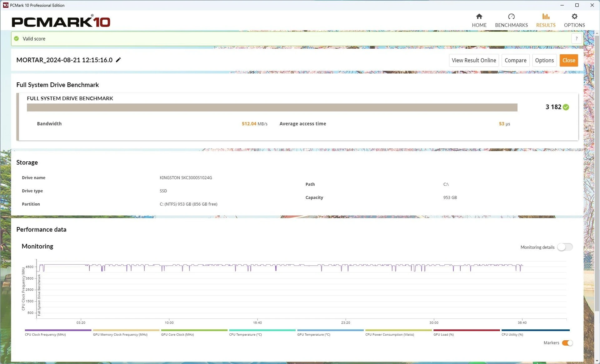Click the Full System Drive Benchmark score bar
Viewport: 600px width, 364px height.
pyautogui.click(x=272, y=107)
